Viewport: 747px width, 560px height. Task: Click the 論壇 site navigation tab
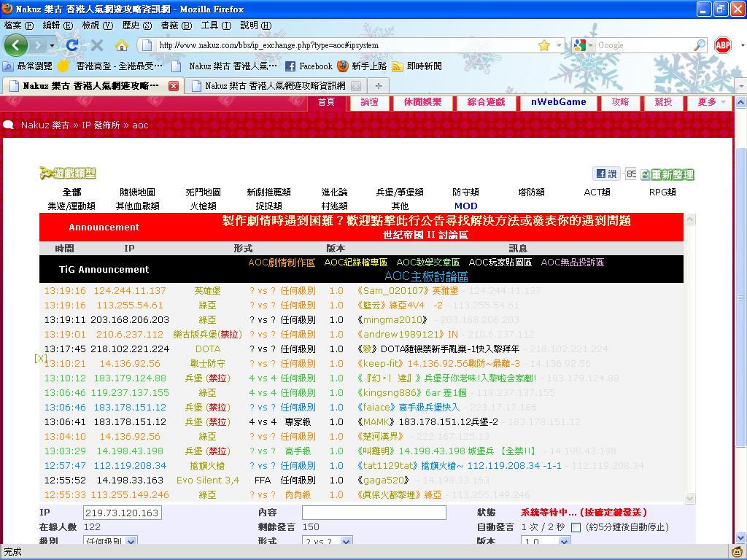click(370, 102)
